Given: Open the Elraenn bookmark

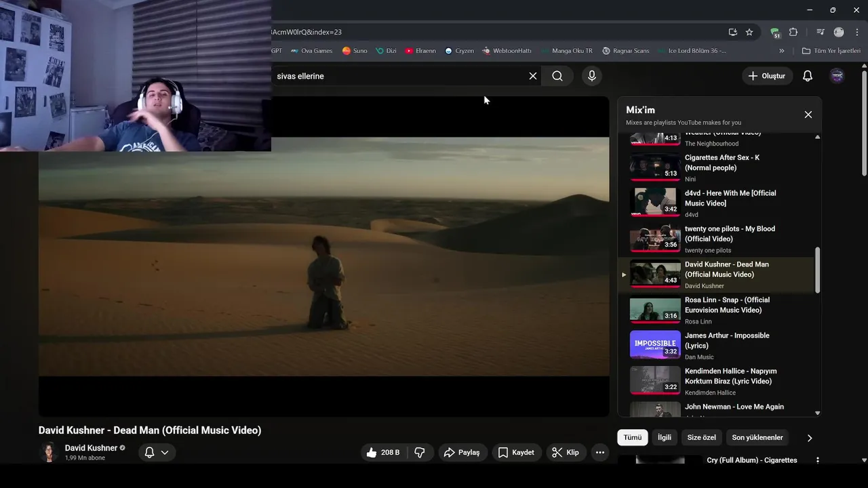Looking at the screenshot, I should coord(420,51).
